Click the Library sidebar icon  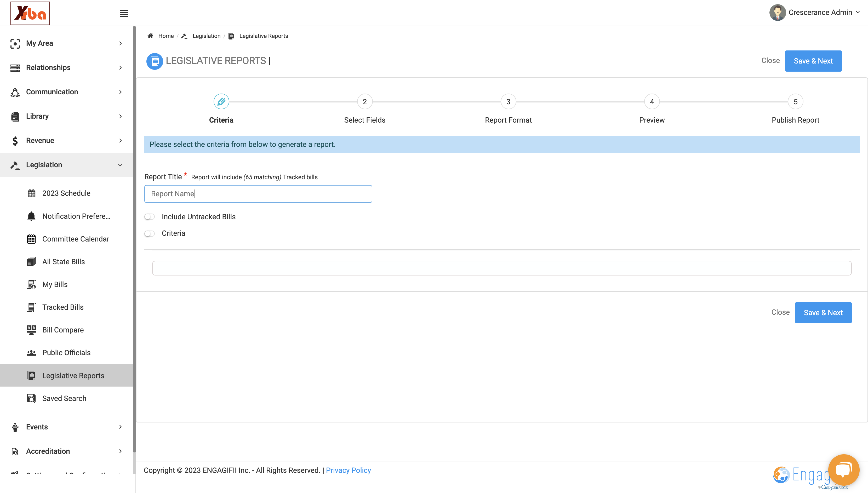(x=15, y=116)
